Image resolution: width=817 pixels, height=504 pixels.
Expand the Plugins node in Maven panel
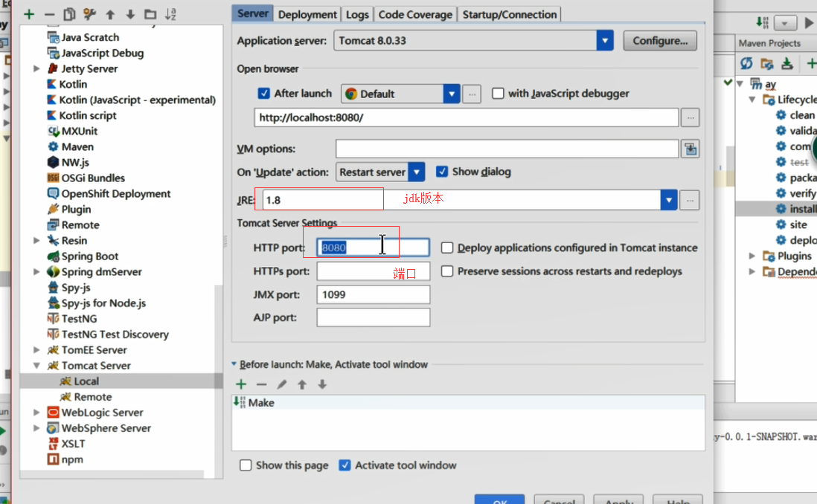752,256
